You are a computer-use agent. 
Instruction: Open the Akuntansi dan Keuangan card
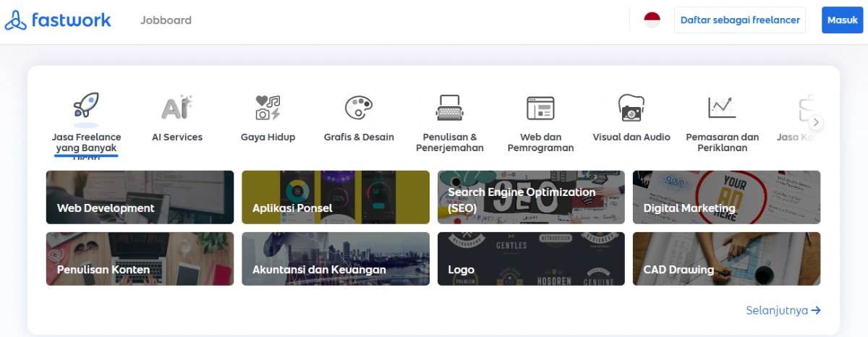(x=336, y=258)
